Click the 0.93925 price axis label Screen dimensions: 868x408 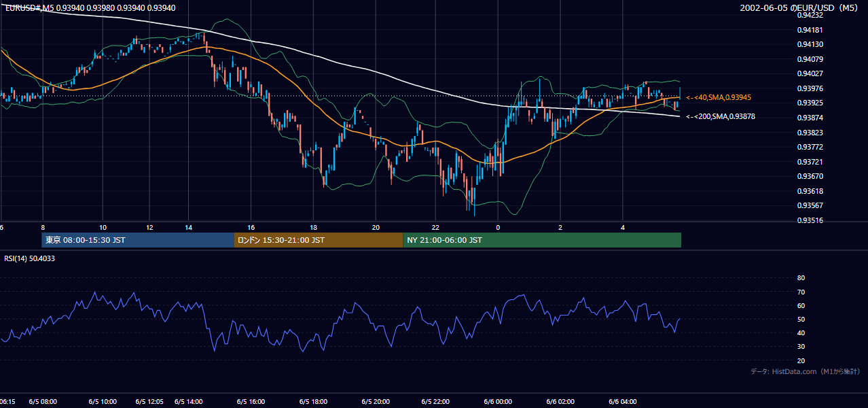(810, 103)
